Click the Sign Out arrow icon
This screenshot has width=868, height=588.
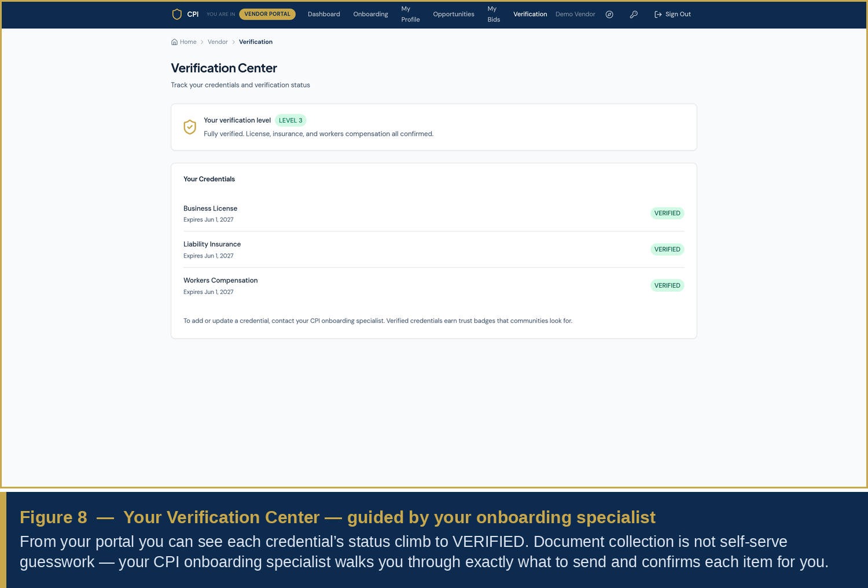(658, 14)
